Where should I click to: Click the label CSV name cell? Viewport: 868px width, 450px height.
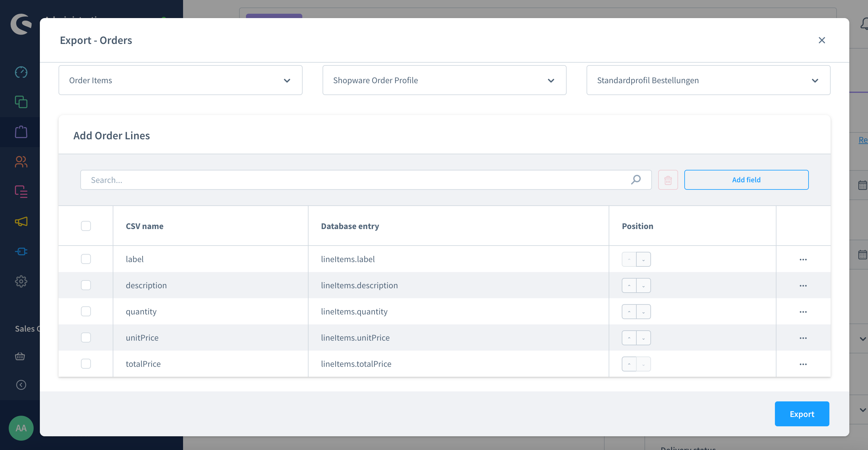click(x=210, y=259)
